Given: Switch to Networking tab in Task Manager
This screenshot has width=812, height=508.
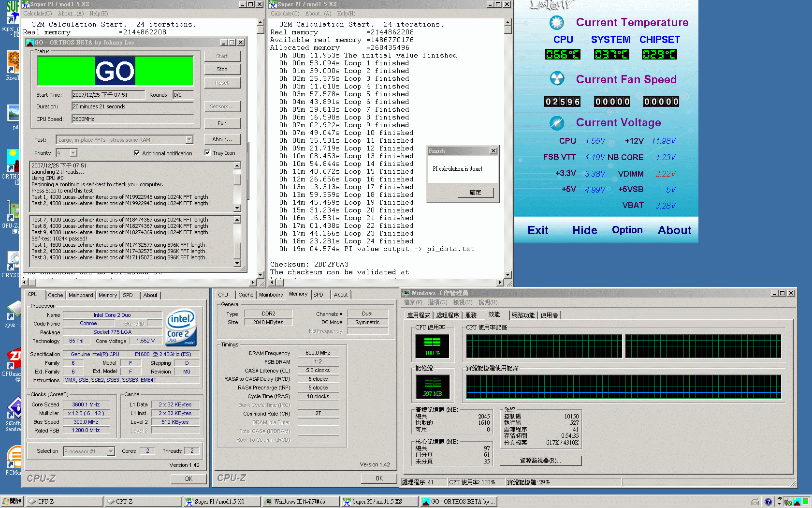Looking at the screenshot, I should coord(523,315).
